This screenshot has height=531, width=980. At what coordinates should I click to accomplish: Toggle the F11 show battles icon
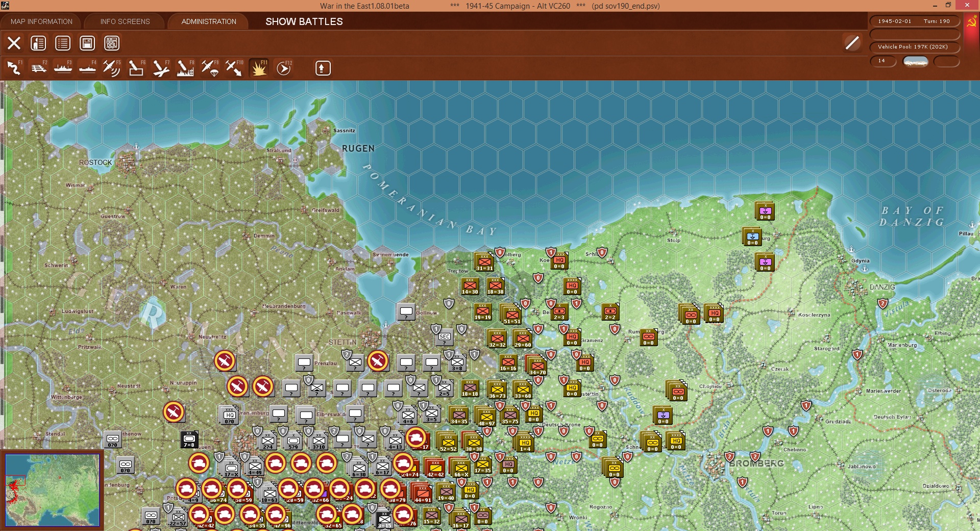(x=259, y=68)
